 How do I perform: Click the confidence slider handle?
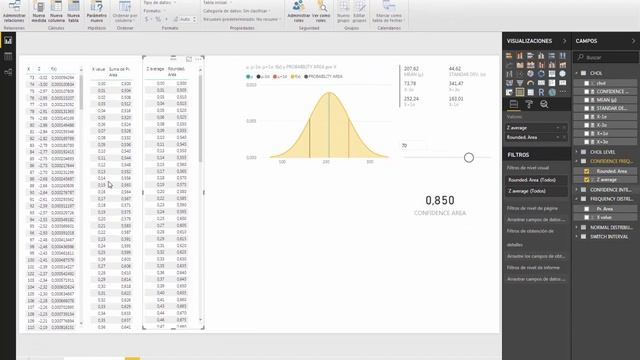[469, 158]
